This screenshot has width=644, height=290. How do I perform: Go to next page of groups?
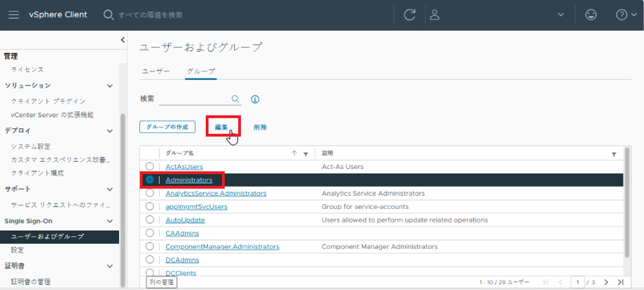pos(606,282)
